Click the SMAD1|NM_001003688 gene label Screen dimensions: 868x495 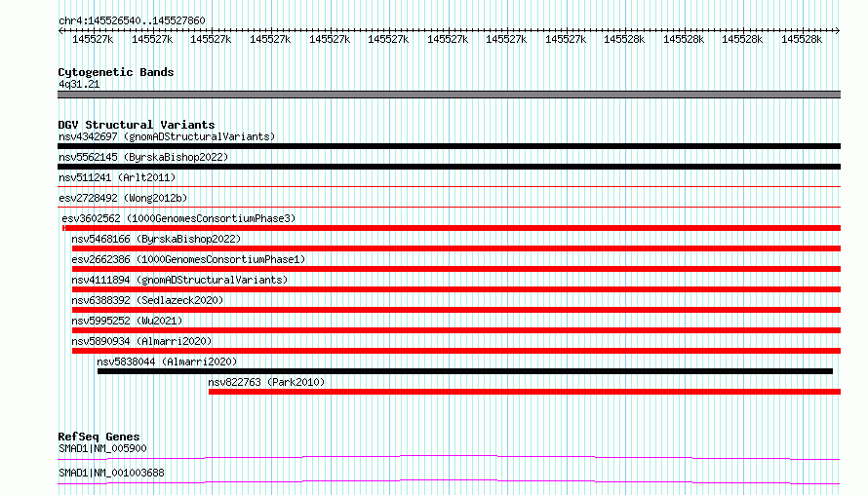[x=111, y=473]
